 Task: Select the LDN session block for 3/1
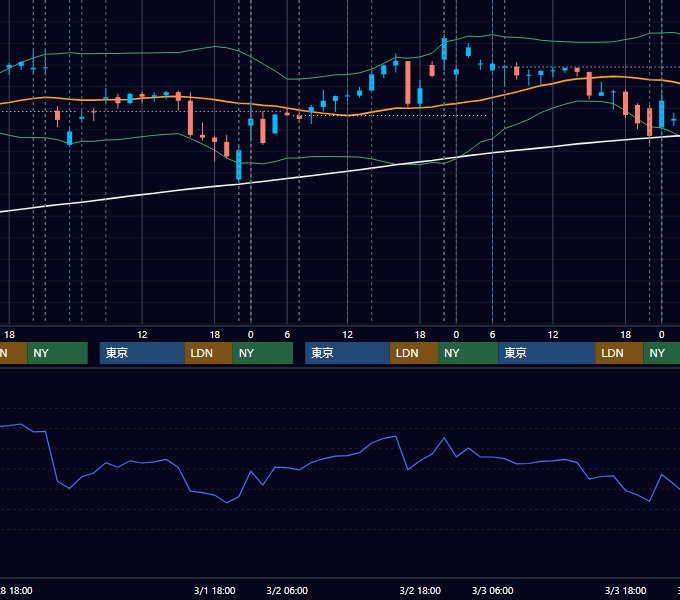[208, 353]
